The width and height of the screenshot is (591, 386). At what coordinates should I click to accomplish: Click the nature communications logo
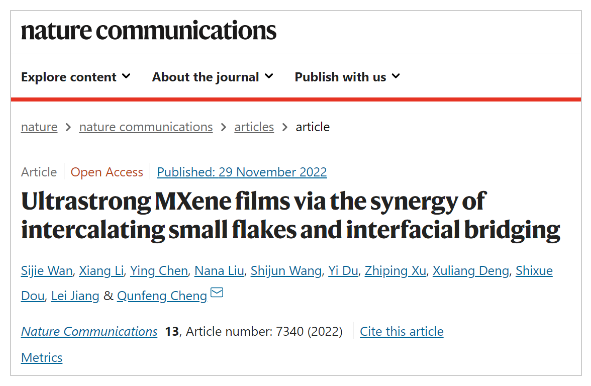pos(149,31)
